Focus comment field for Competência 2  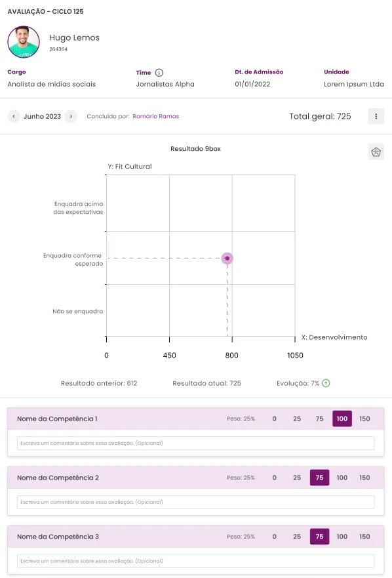[195, 502]
